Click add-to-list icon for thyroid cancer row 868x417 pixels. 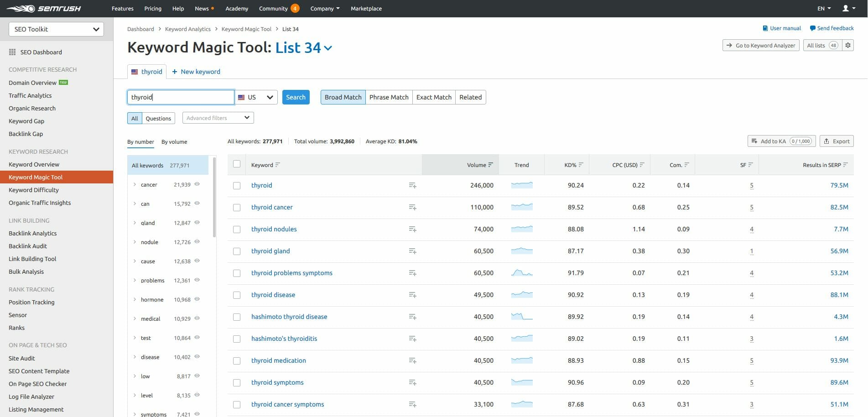(412, 207)
